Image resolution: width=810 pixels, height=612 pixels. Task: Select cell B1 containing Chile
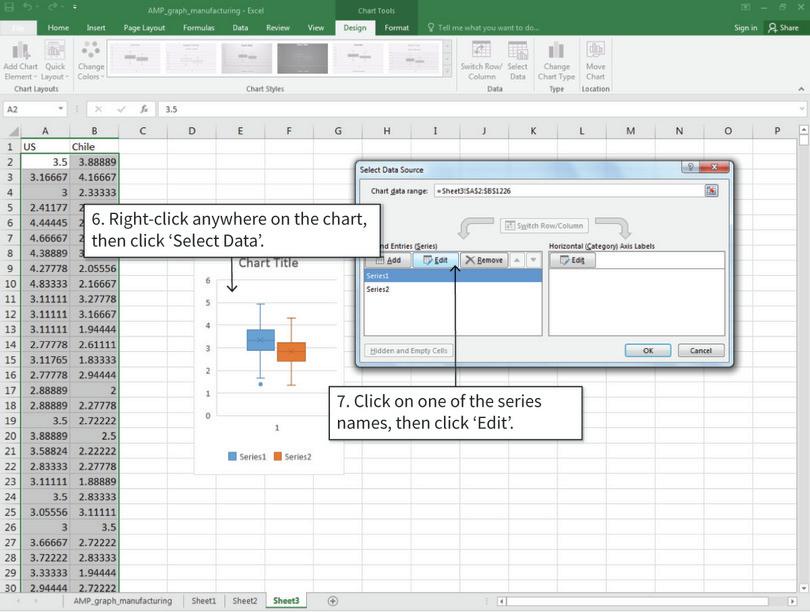point(94,147)
